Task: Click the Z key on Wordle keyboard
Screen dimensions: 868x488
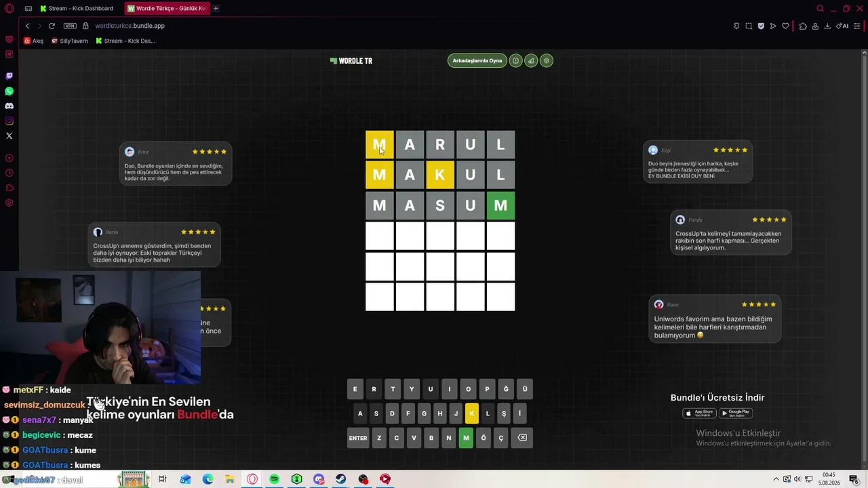Action: pos(379,438)
